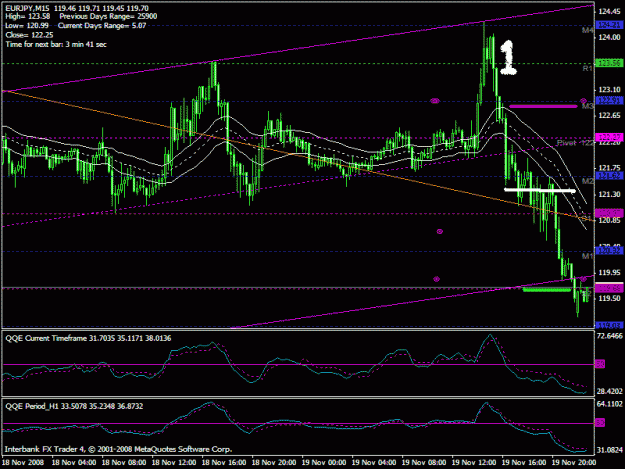
Task: Click the '18 Nov 04:00' time axis label
Action: click(x=74, y=463)
